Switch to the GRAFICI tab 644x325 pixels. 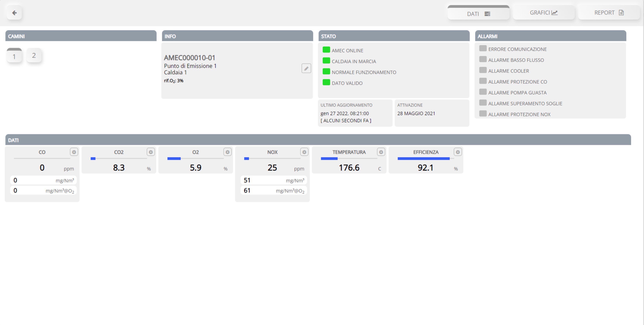tap(544, 12)
